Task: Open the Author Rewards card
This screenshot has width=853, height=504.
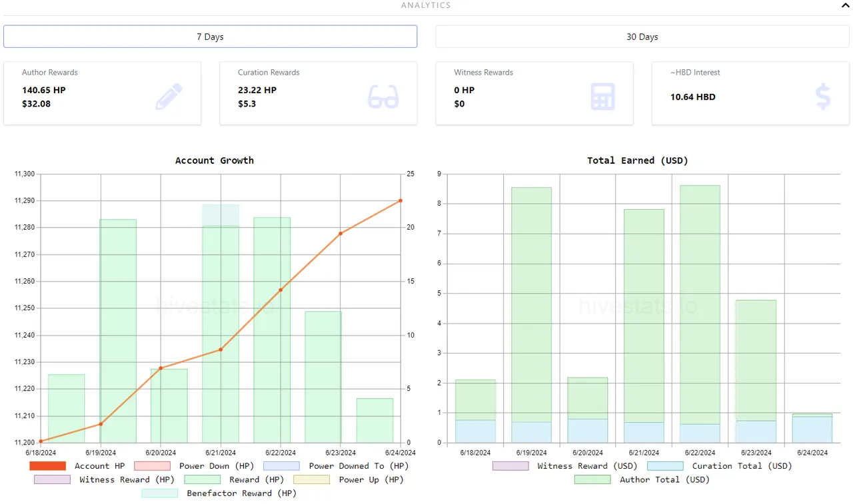Action: (102, 93)
